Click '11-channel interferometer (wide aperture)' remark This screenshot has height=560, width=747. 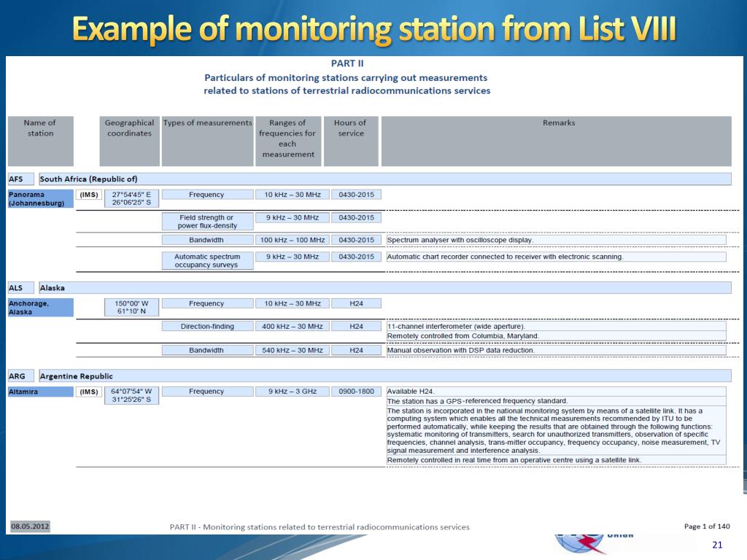point(556,326)
